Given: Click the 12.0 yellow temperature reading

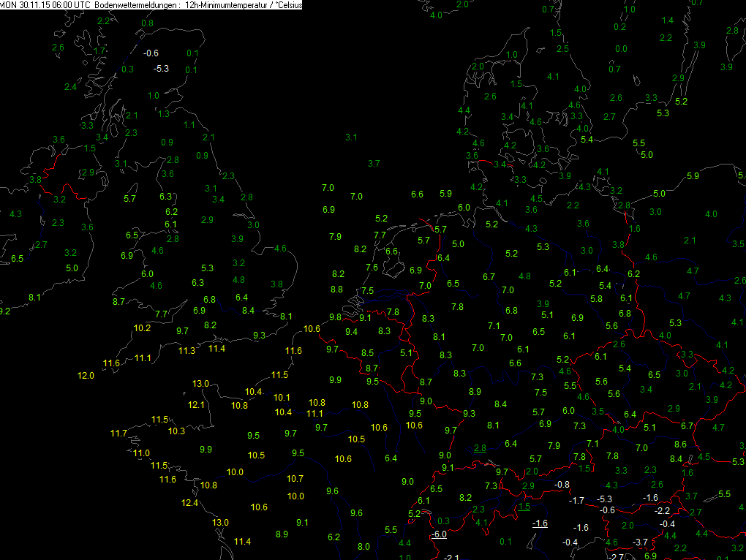Looking at the screenshot, I should click(x=86, y=376).
